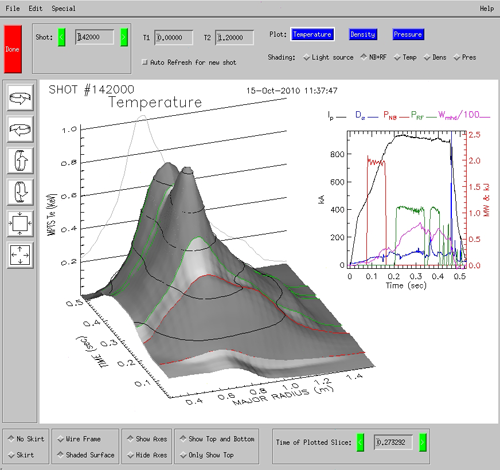Enlarge plot with outward arrows icon
Image resolution: width=500 pixels, height=470 pixels.
click(20, 255)
